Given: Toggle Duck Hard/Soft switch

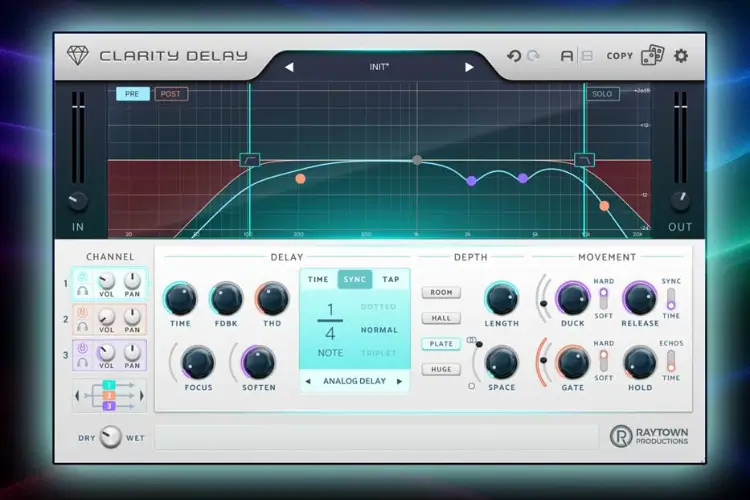Looking at the screenshot, I should [x=603, y=298].
